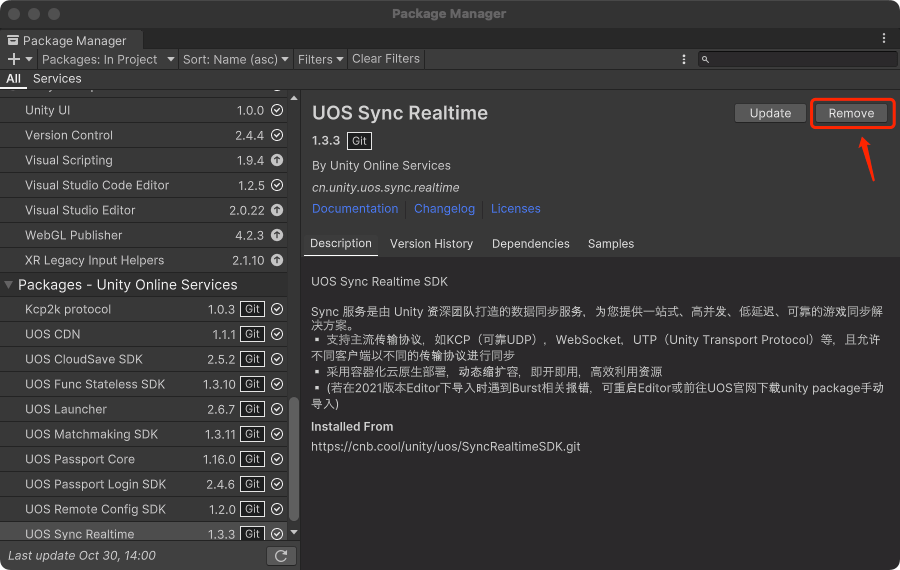Open the three-dot options menu
900x570 pixels.
click(683, 59)
